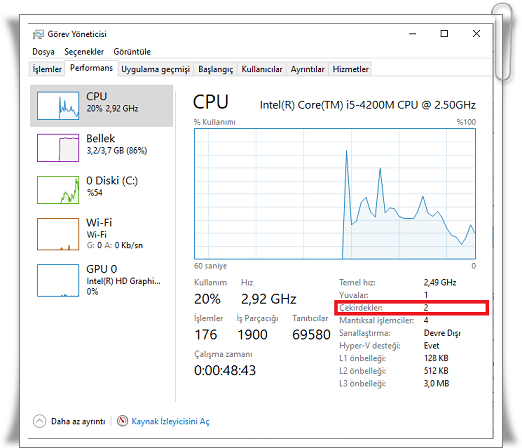The image size is (522, 448).
Task: Switch to the Hizmetler tab
Action: pyautogui.click(x=350, y=69)
